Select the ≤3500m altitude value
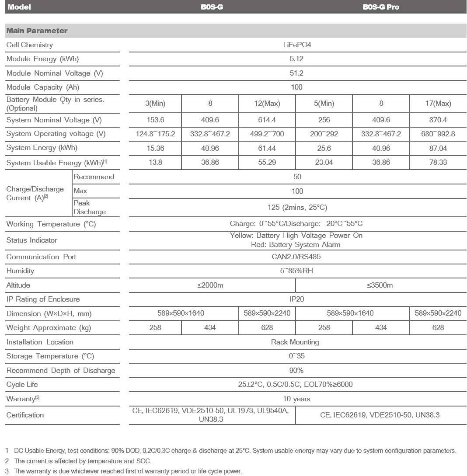This screenshot has width=467, height=476. pos(380,285)
